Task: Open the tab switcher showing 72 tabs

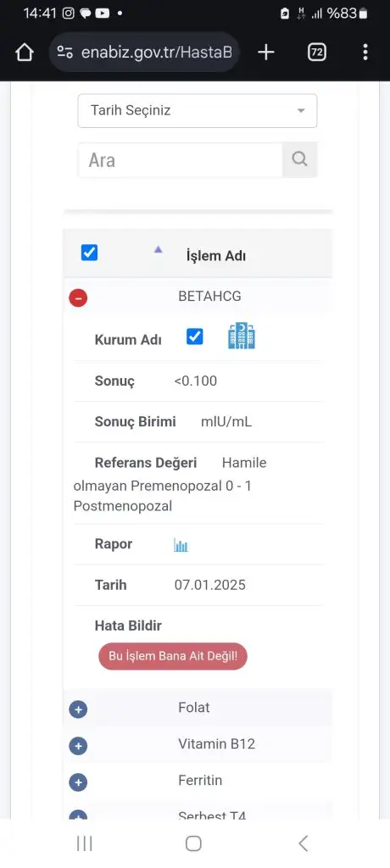Action: pyautogui.click(x=316, y=53)
